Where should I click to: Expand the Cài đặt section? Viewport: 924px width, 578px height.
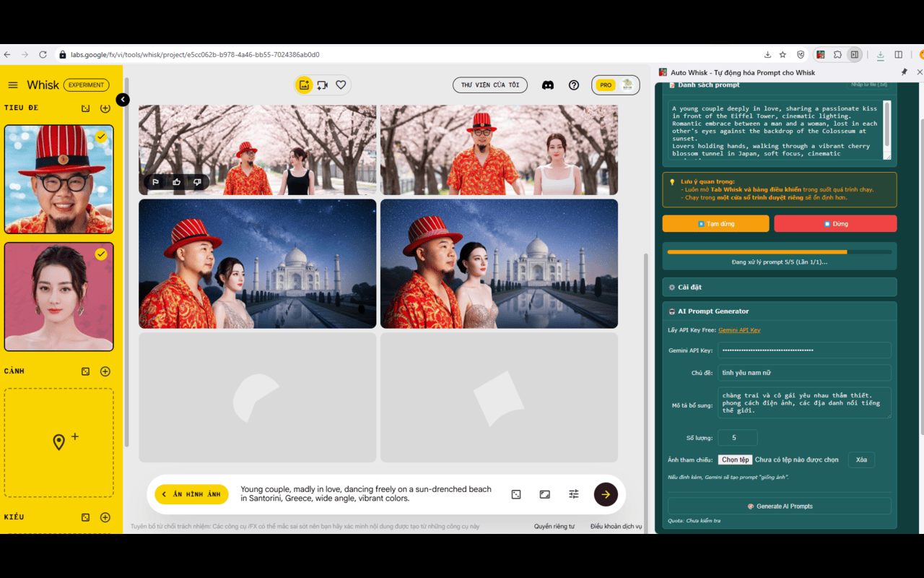tap(779, 287)
